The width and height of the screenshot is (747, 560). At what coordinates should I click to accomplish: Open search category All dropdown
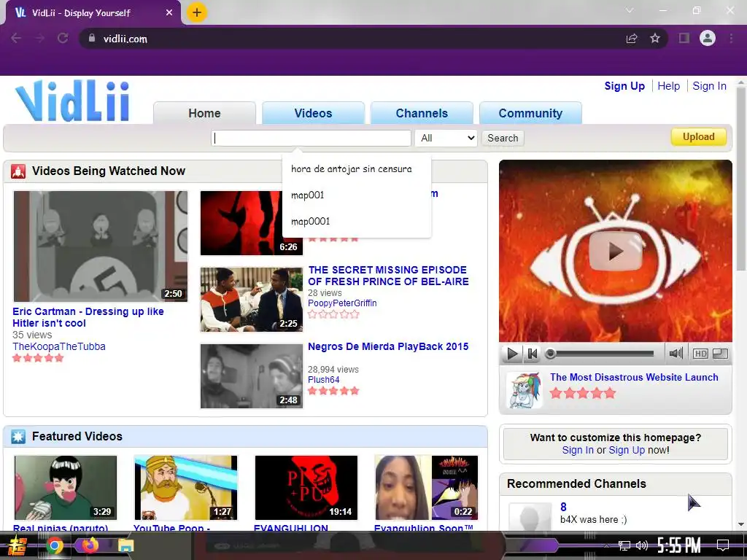[446, 138]
